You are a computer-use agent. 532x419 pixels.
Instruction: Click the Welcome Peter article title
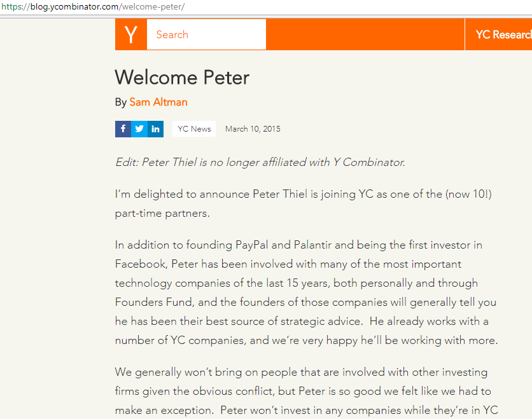pyautogui.click(x=182, y=78)
